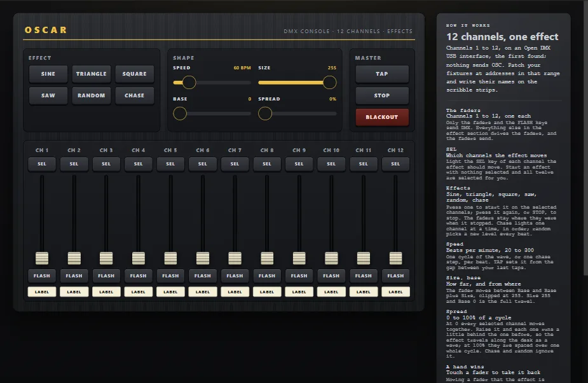Click the TAP tempo button

(x=382, y=74)
